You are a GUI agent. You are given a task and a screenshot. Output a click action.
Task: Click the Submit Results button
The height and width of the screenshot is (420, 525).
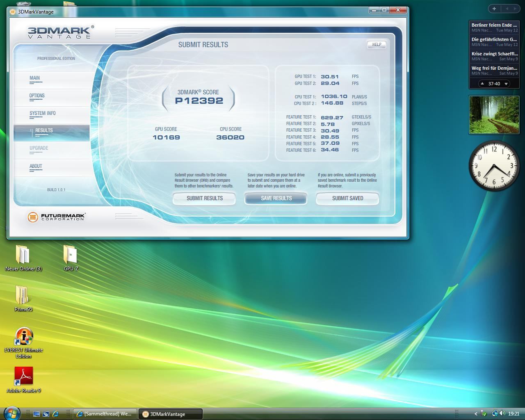[x=204, y=199]
